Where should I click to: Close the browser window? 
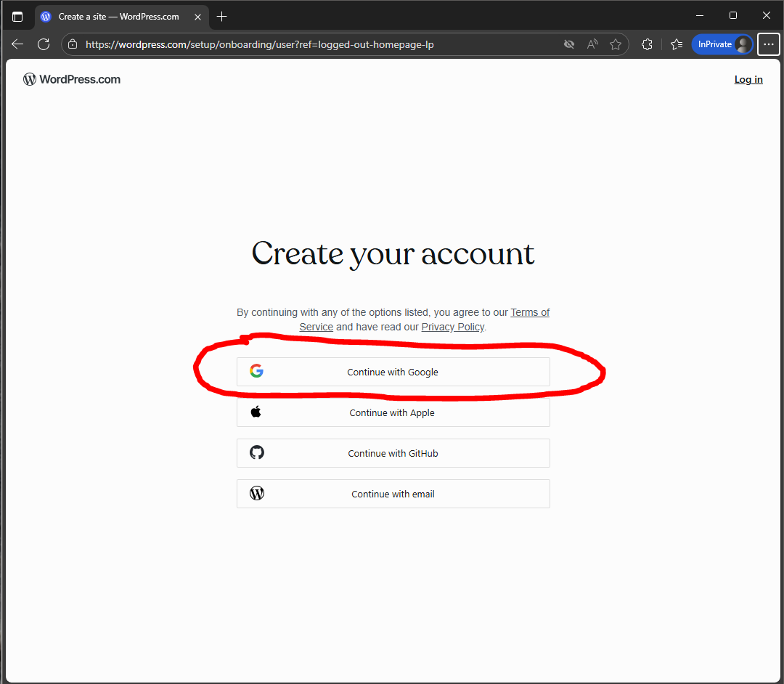click(x=766, y=15)
